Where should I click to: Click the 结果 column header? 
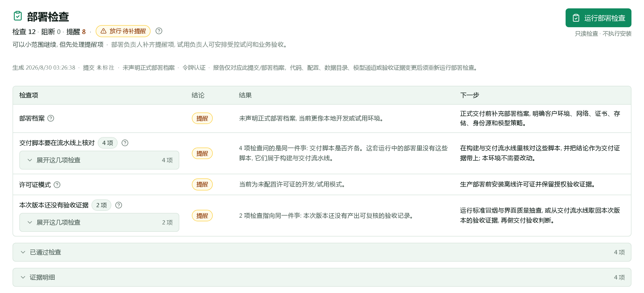pos(245,95)
